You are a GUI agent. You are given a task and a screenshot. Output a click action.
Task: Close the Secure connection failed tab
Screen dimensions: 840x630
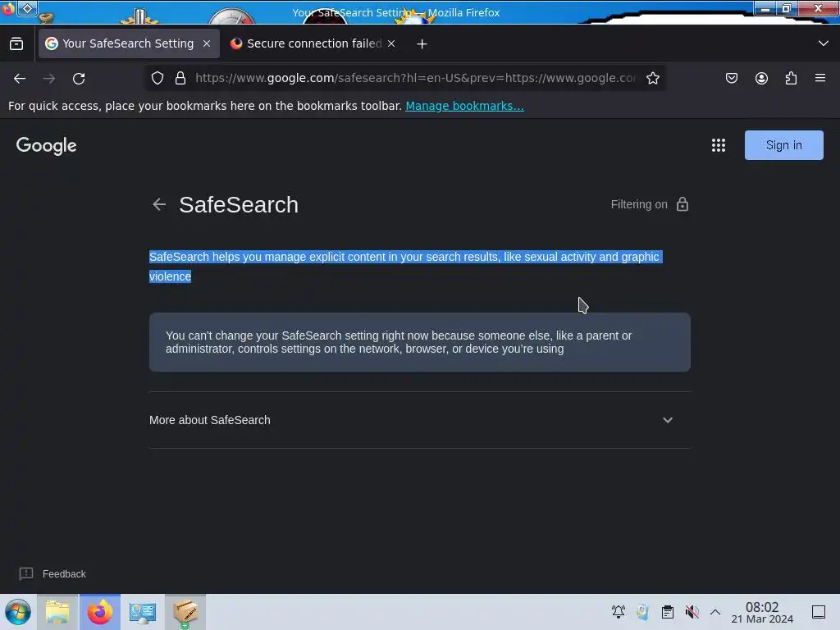point(391,44)
